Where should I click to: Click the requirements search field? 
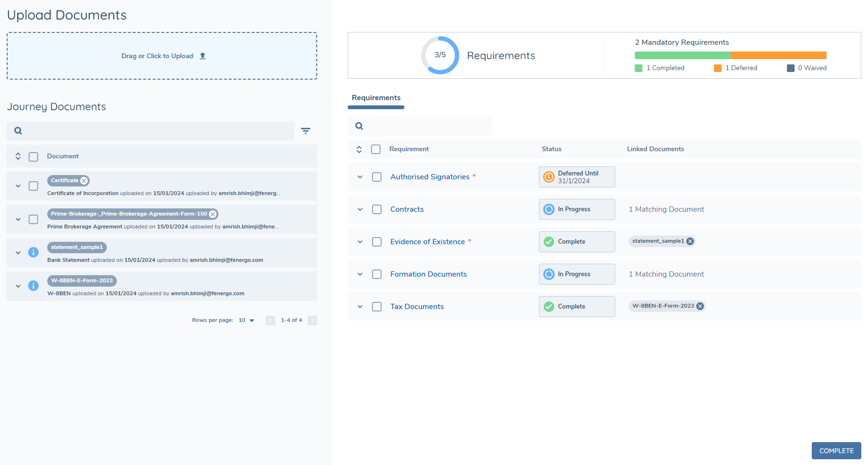(420, 126)
